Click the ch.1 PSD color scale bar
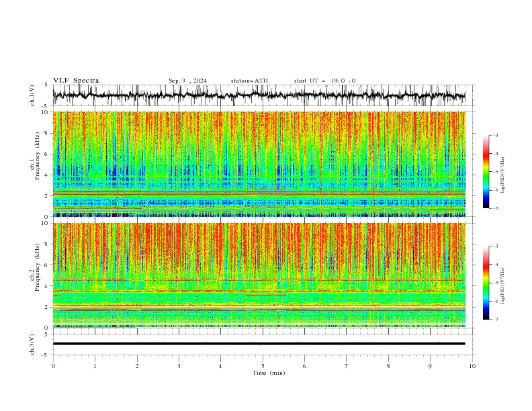Image resolution: width=532 pixels, height=411 pixels. pos(486,172)
